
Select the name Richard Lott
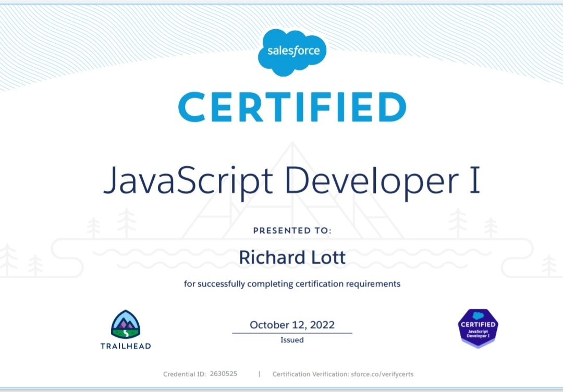292,258
